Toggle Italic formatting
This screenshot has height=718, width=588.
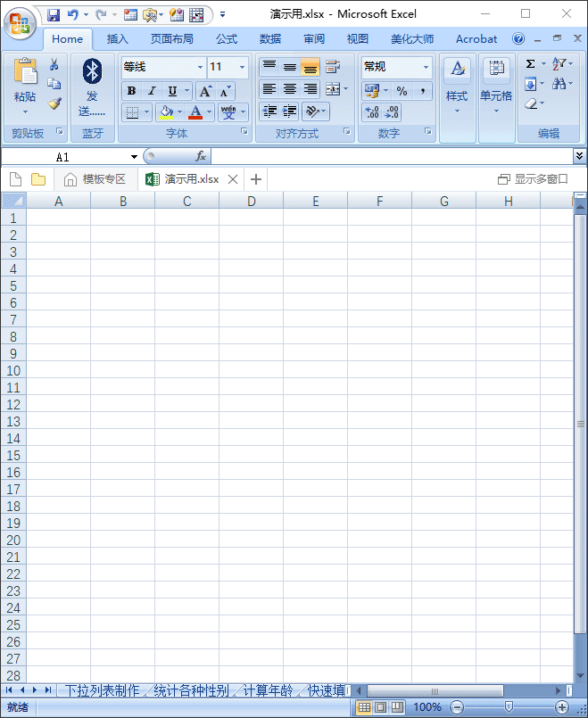click(x=152, y=91)
